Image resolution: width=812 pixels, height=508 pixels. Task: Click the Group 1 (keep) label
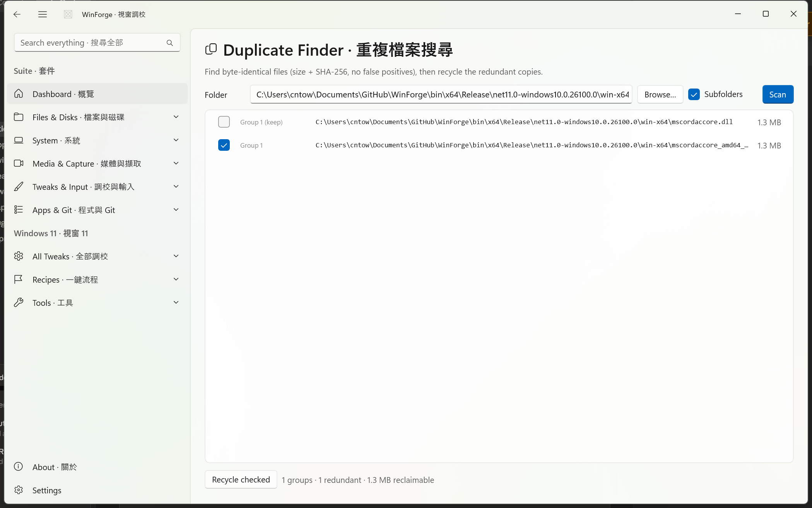[261, 122]
